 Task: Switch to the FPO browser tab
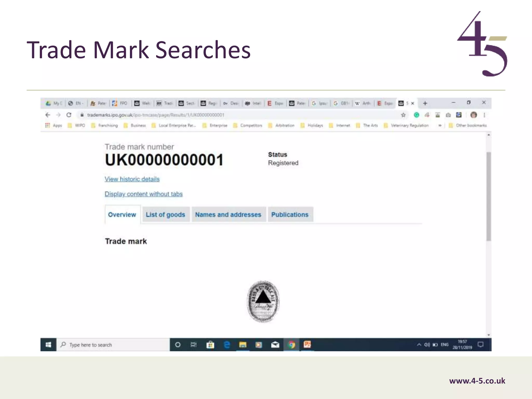(120, 103)
